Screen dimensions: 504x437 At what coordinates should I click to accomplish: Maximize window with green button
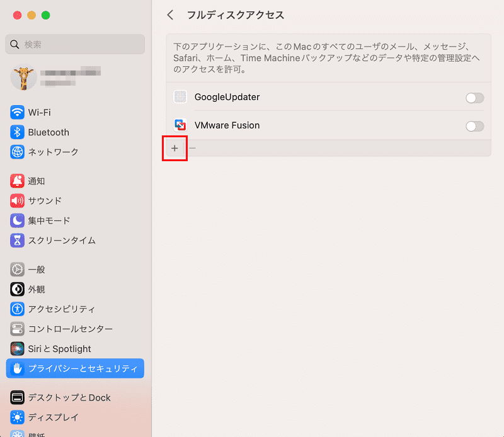pyautogui.click(x=45, y=15)
